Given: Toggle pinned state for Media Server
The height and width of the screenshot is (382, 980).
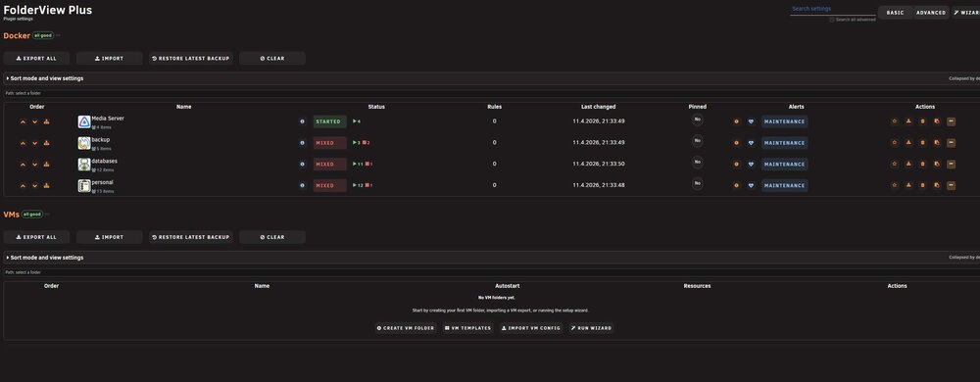Looking at the screenshot, I should [698, 119].
